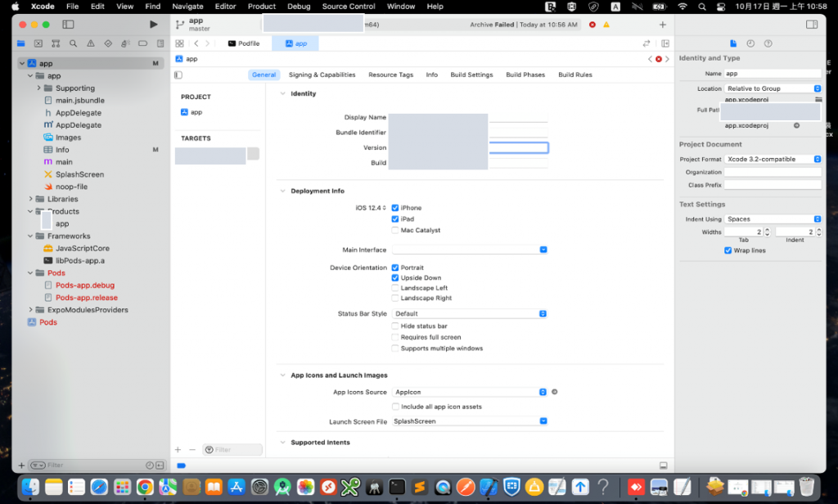Screen dimensions: 838x504
Task: Add a new target with plus button
Action: tap(178, 449)
